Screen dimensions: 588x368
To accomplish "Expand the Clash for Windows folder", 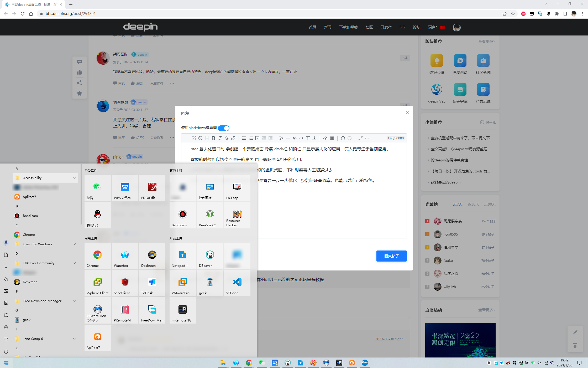I will click(x=74, y=244).
